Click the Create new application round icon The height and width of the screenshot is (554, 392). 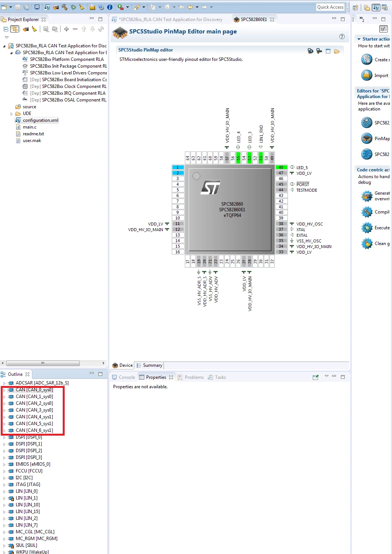(x=367, y=59)
